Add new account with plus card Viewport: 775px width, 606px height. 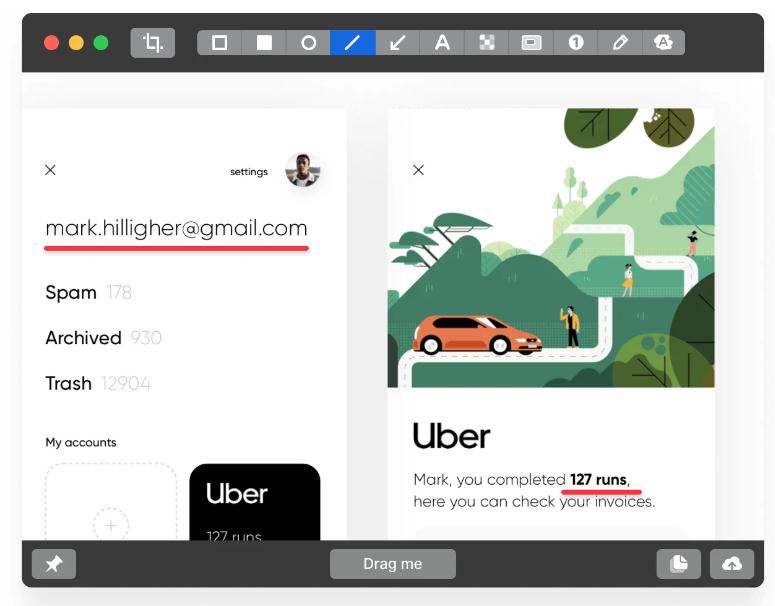[x=111, y=502]
